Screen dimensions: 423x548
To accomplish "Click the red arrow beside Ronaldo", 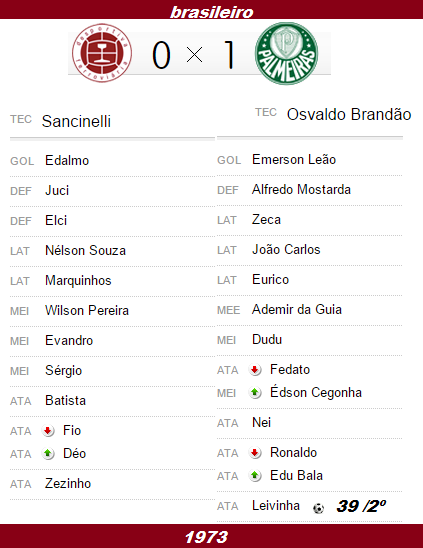I will point(255,453).
